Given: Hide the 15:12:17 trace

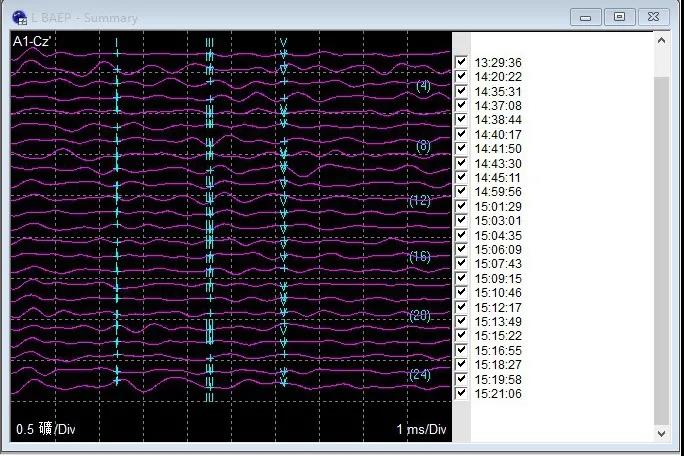Looking at the screenshot, I should (x=461, y=307).
